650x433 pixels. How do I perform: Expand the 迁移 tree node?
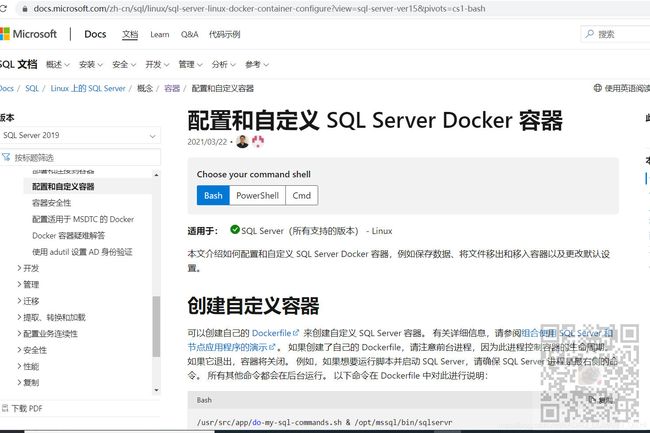19,301
